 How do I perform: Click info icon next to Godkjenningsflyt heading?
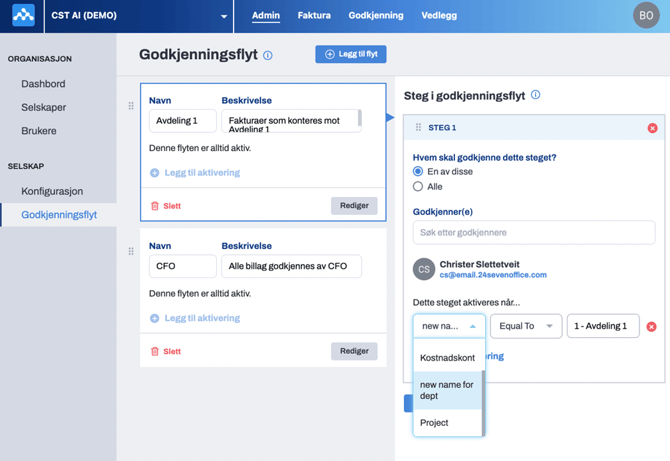click(268, 56)
